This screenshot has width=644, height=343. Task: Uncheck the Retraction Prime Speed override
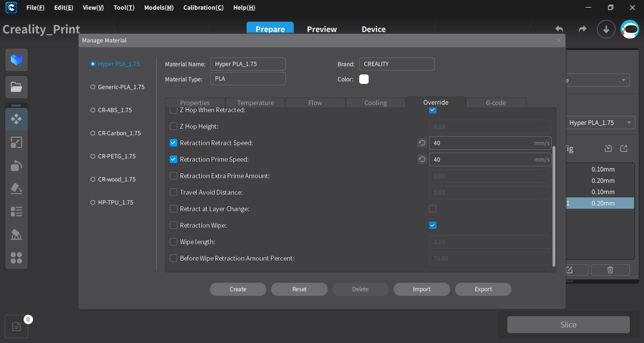point(173,159)
